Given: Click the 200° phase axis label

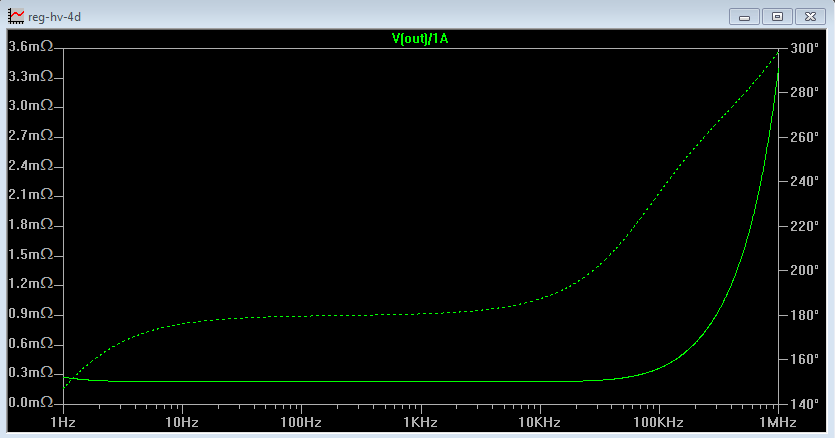Looking at the screenshot, I should point(805,270).
